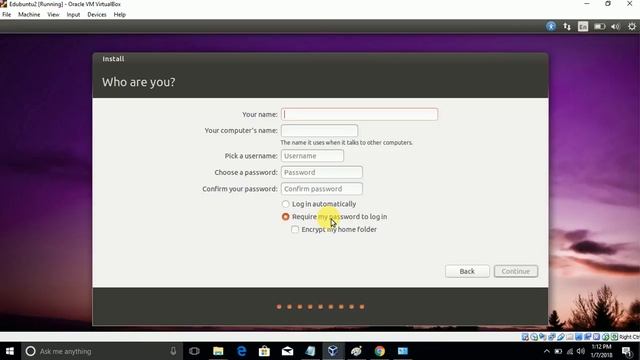The image size is (640, 360).
Task: Open the VirtualBox File menu
Action: pyautogui.click(x=7, y=15)
